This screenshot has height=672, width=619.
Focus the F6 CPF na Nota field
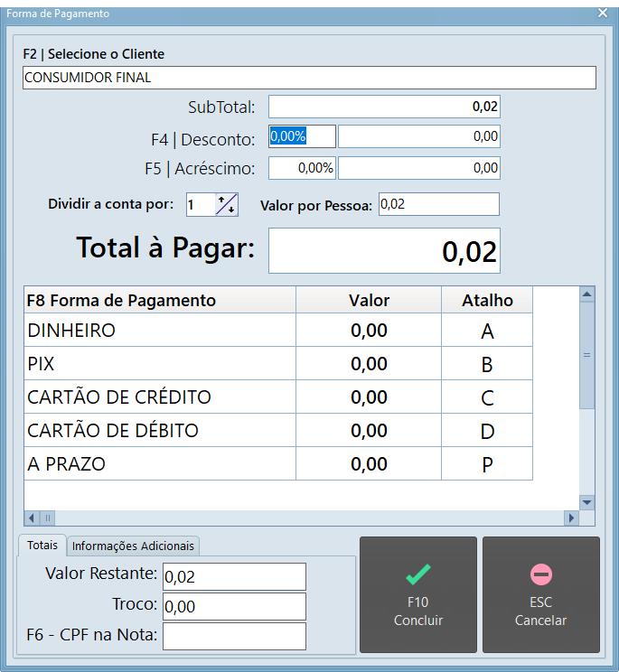click(234, 636)
